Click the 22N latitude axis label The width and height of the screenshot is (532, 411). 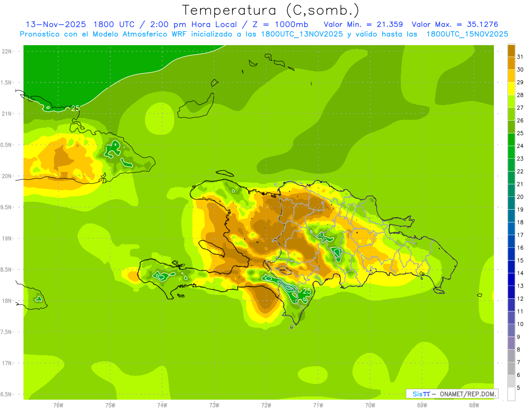[8, 51]
